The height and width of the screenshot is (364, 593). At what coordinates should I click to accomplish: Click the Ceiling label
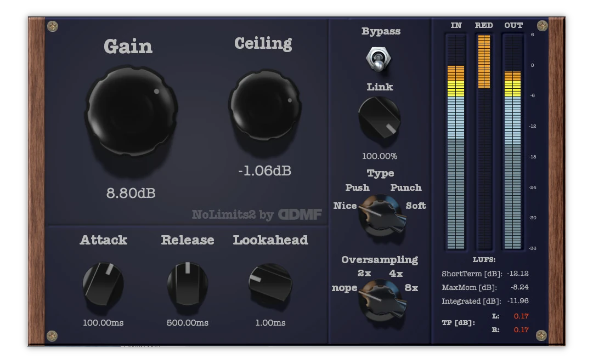(263, 44)
